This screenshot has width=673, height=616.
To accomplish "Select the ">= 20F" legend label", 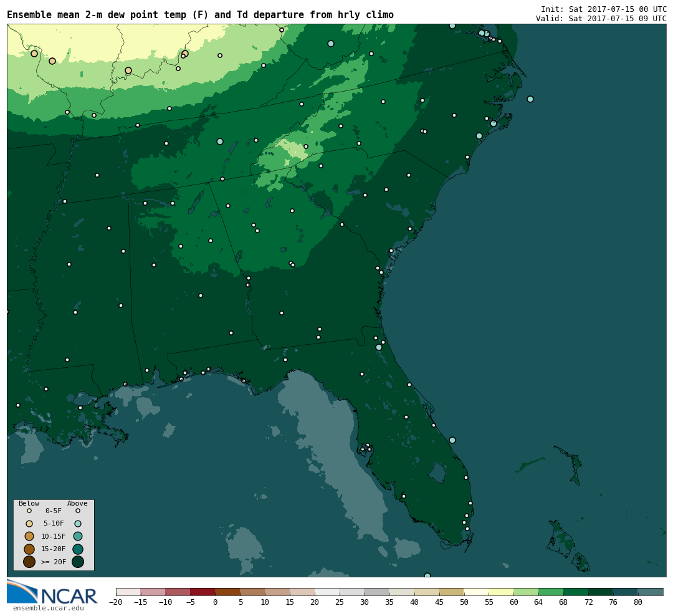I will pos(54,562).
